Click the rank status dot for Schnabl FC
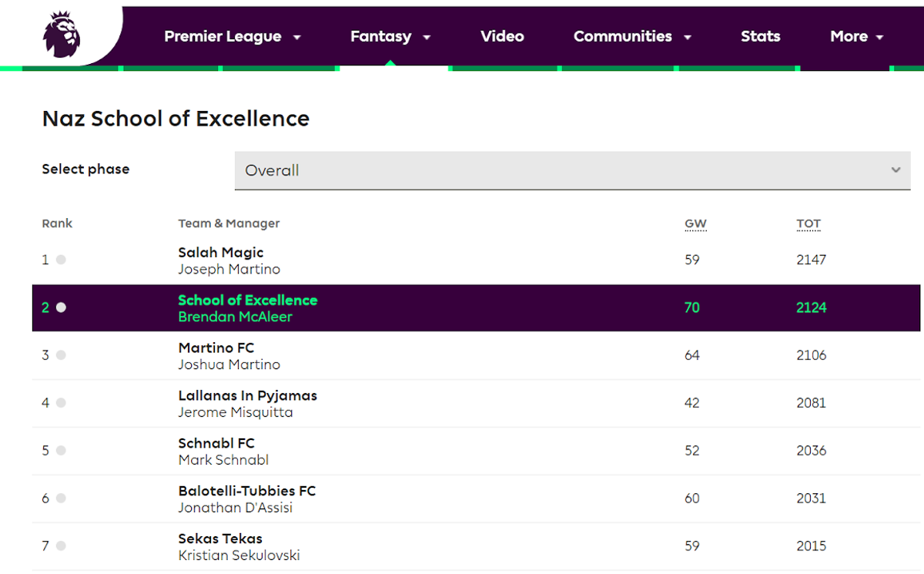Screen dimensions: 924x574 point(61,451)
